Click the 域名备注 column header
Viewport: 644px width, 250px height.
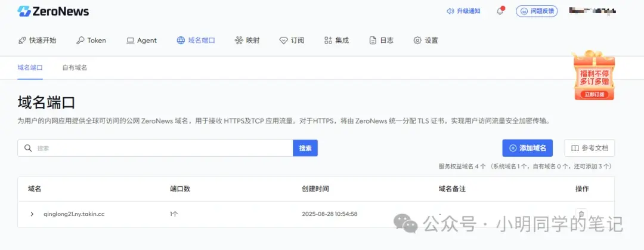(452, 189)
